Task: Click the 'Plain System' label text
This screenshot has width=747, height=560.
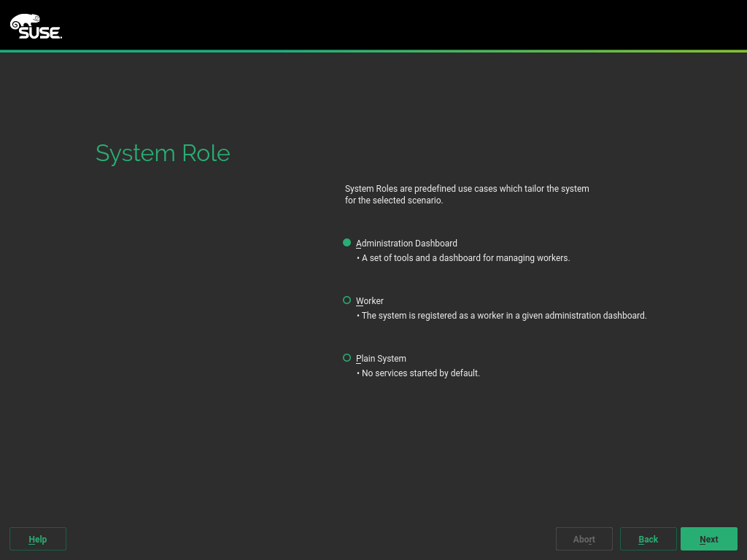Action: pyautogui.click(x=381, y=359)
